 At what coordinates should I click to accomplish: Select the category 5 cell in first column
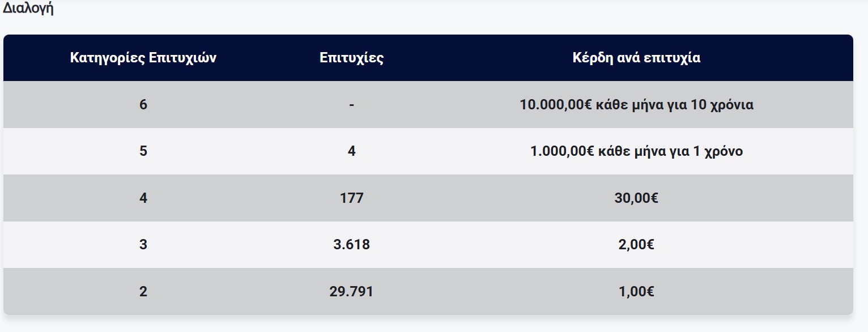[143, 151]
